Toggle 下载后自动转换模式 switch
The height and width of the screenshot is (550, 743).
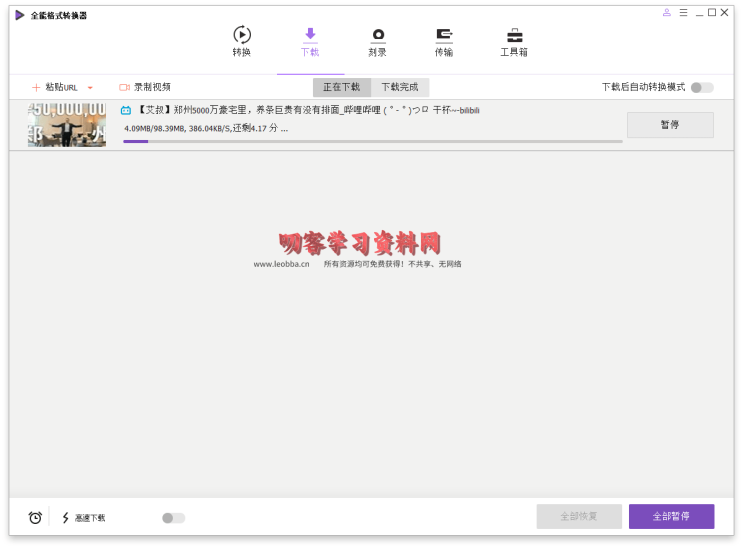tap(702, 88)
